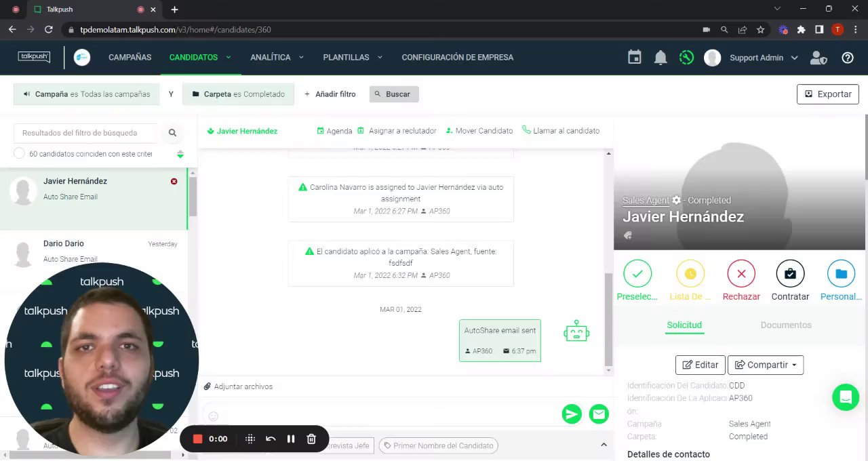Open the Campaña es Todas las campañas filter

click(86, 94)
